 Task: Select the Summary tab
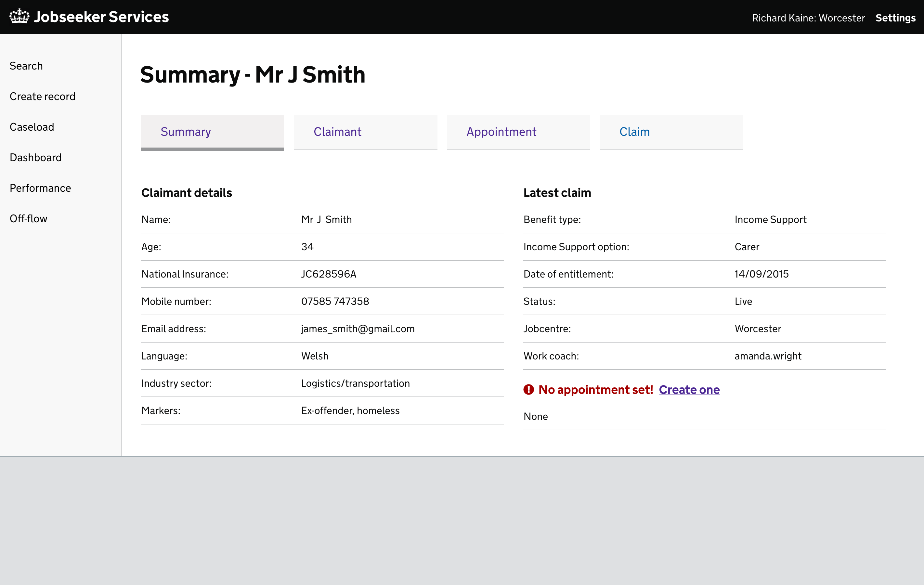185,132
